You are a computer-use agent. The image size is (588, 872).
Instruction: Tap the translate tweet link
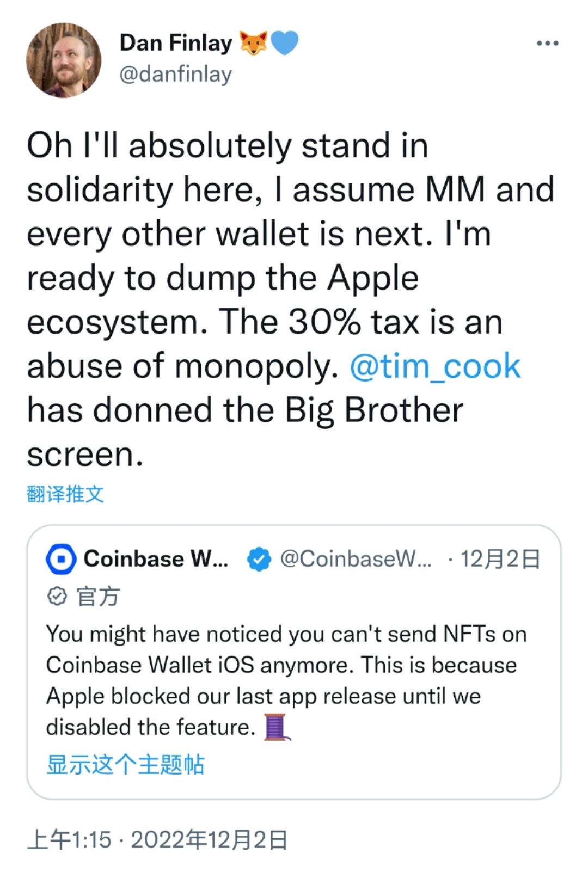(x=65, y=494)
